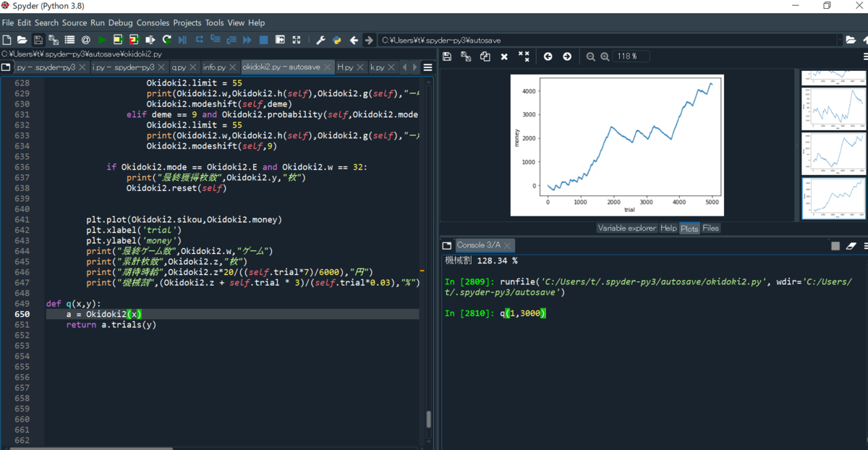The width and height of the screenshot is (868, 450).
Task: Open the PYTHONPATH manager Python icon
Action: [x=336, y=40]
